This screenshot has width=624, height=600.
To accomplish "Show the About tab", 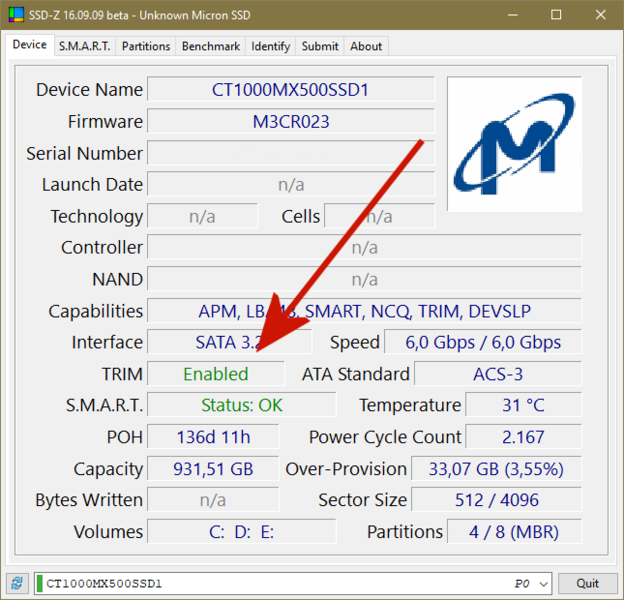I will click(x=366, y=46).
